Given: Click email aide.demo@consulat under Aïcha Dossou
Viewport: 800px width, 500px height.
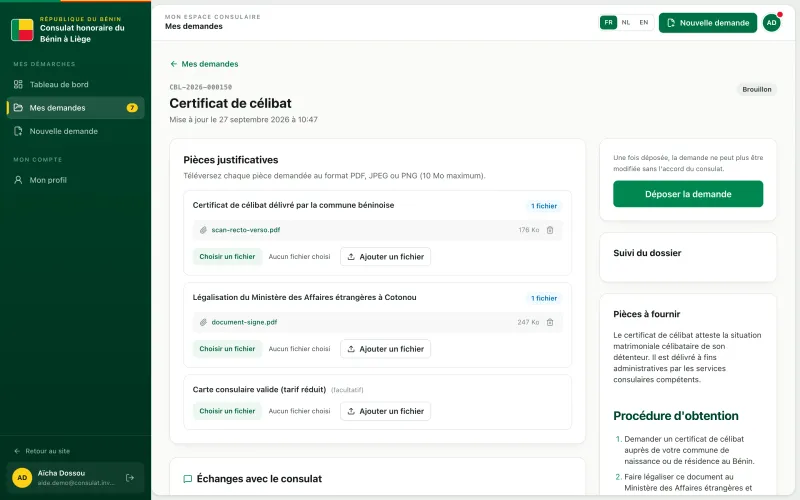Looking at the screenshot, I should coord(76,483).
